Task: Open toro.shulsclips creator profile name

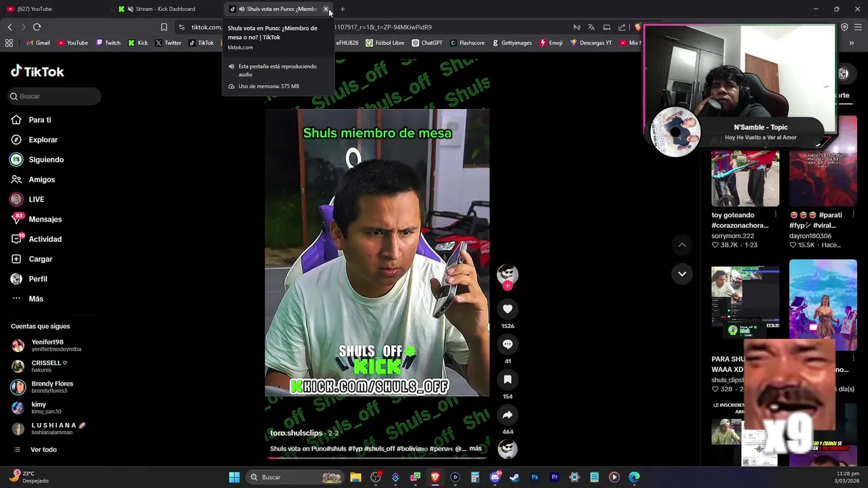Action: [x=296, y=433]
